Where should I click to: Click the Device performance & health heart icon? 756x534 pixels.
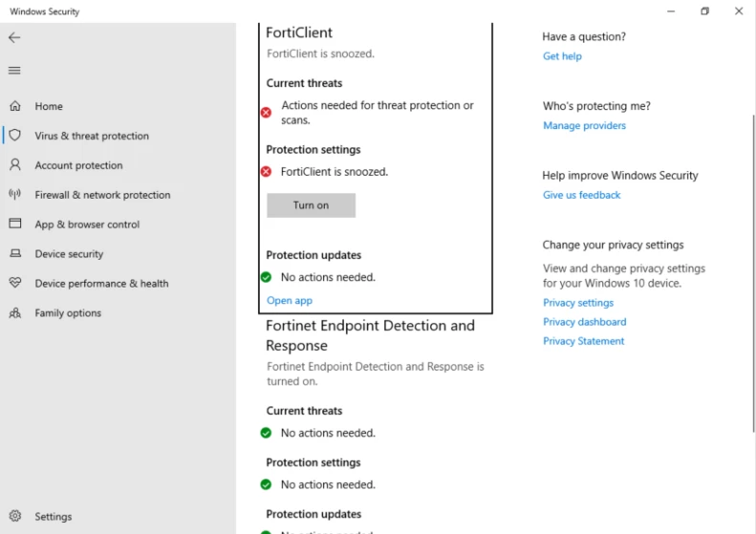[15, 283]
